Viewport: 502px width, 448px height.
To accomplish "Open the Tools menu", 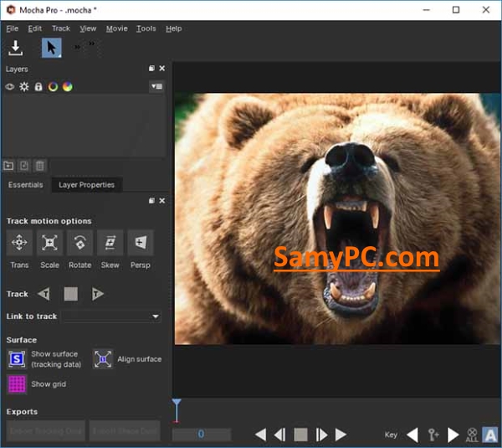I will pyautogui.click(x=146, y=28).
